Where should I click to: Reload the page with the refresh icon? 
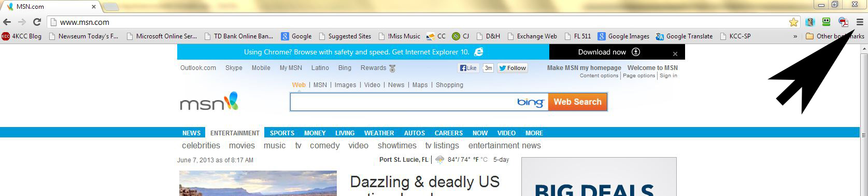(x=37, y=22)
